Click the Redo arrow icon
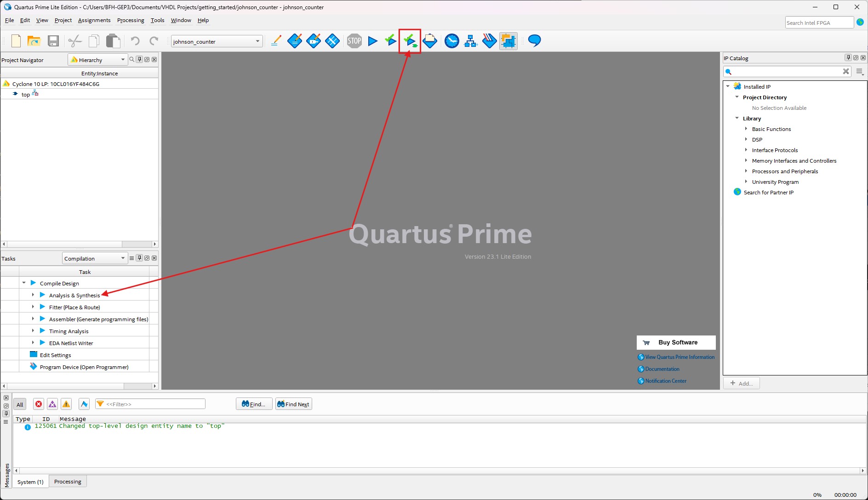This screenshot has height=500, width=868. click(x=154, y=41)
